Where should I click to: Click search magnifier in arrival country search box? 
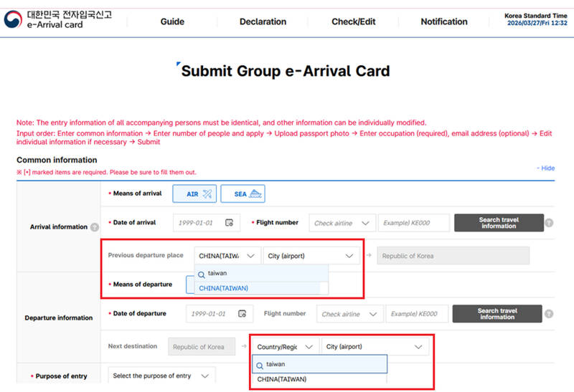pyautogui.click(x=202, y=274)
